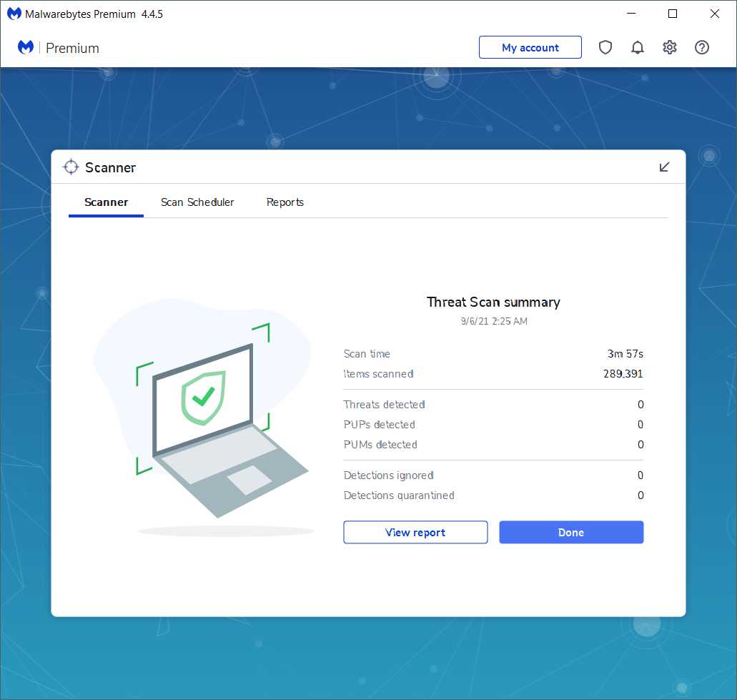Click the Threats detected count 0
This screenshot has height=700, width=737.
pos(640,404)
